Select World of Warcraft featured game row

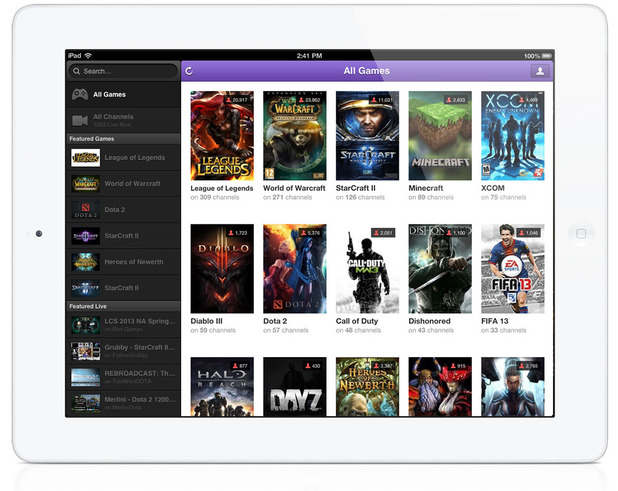[123, 184]
